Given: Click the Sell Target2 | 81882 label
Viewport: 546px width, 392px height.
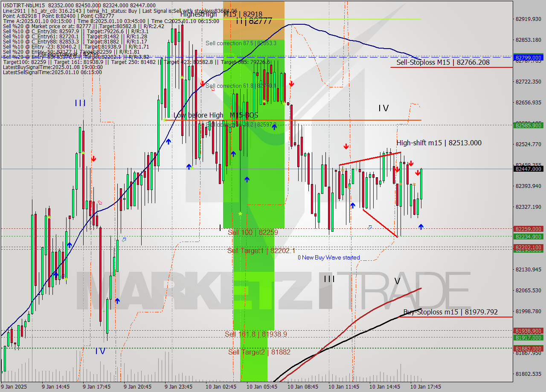Looking at the screenshot, I should pos(259,352).
